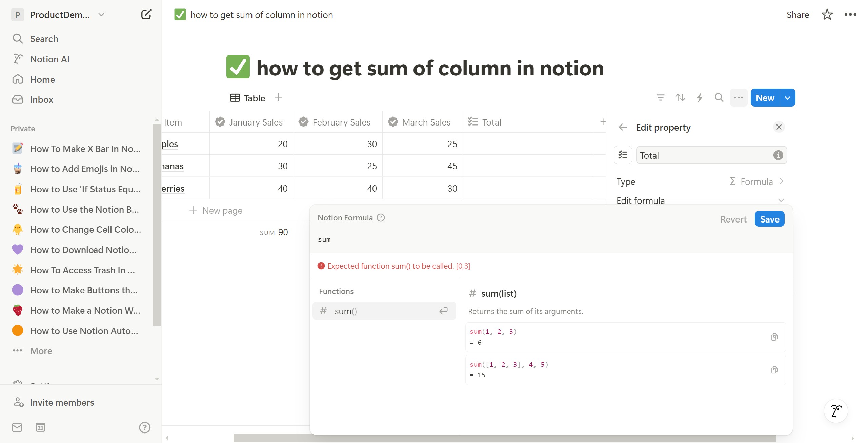Open page options three-dot menu

pos(850,15)
